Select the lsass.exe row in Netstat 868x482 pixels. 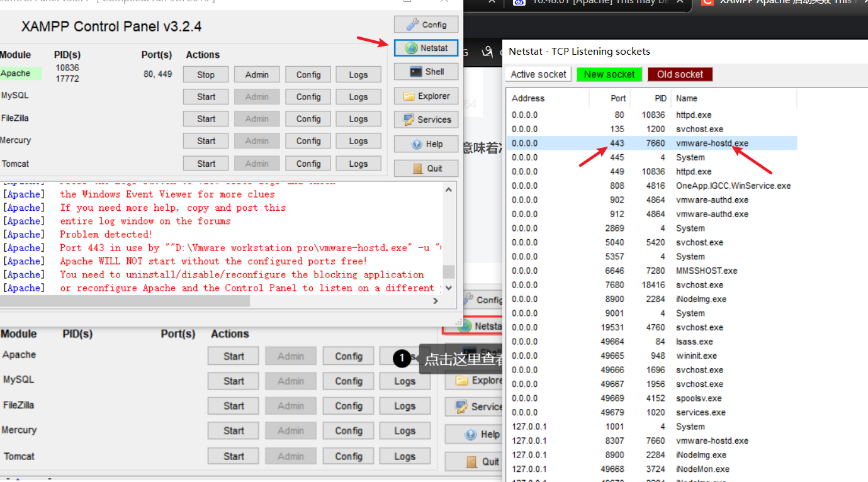point(651,341)
